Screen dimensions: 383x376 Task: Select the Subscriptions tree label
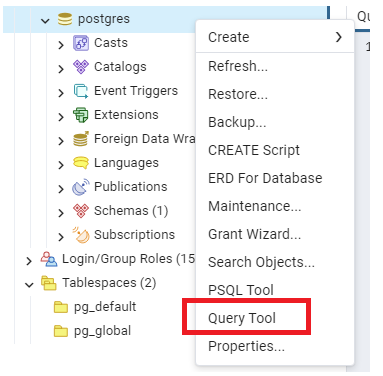[x=134, y=235]
